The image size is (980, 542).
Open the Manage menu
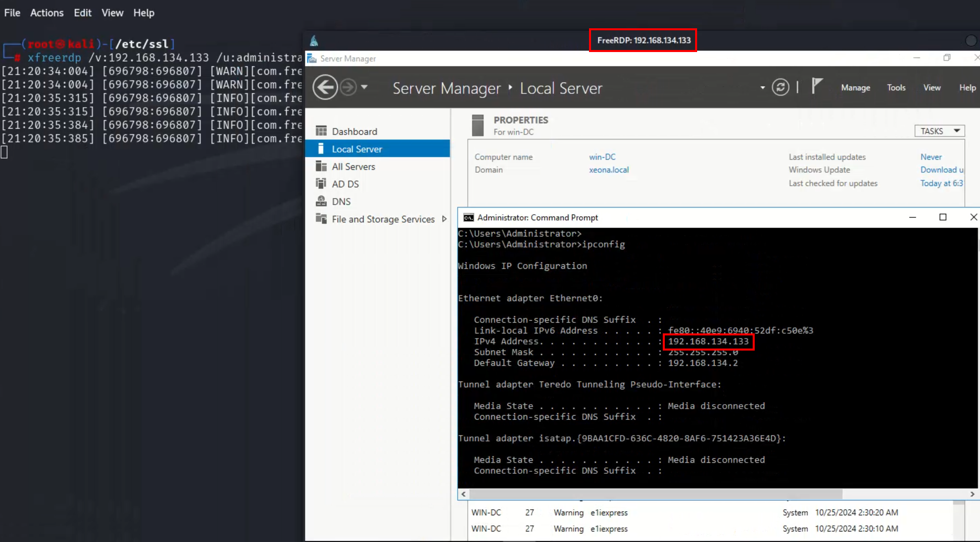pyautogui.click(x=855, y=87)
